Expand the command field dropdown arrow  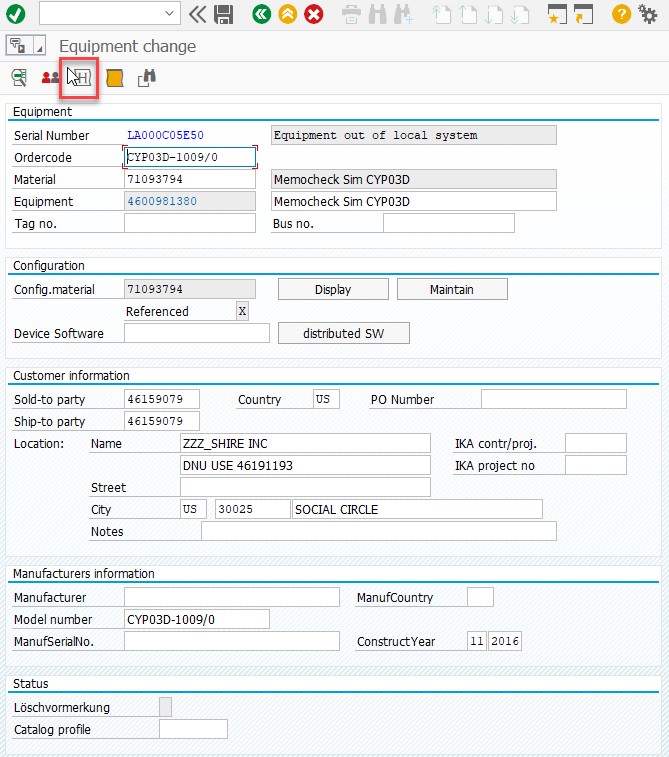click(170, 14)
